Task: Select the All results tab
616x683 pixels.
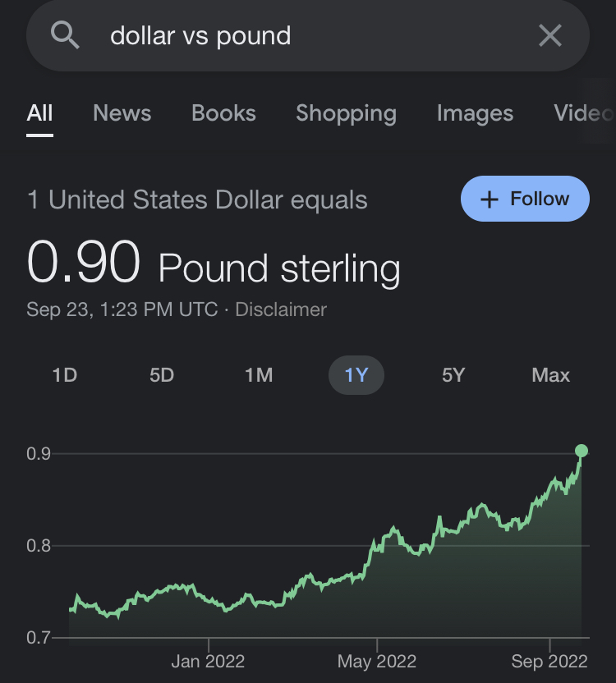Action: 39,113
